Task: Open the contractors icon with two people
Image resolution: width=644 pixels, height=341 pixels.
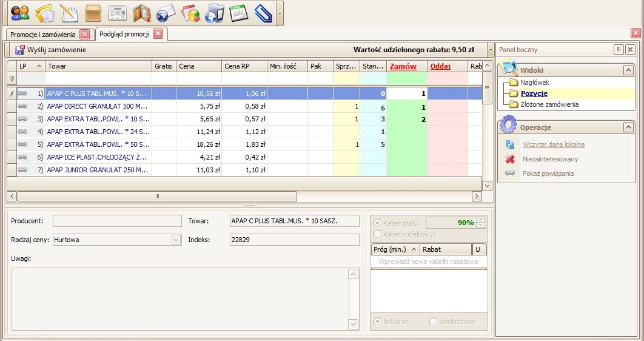Action: coord(20,13)
